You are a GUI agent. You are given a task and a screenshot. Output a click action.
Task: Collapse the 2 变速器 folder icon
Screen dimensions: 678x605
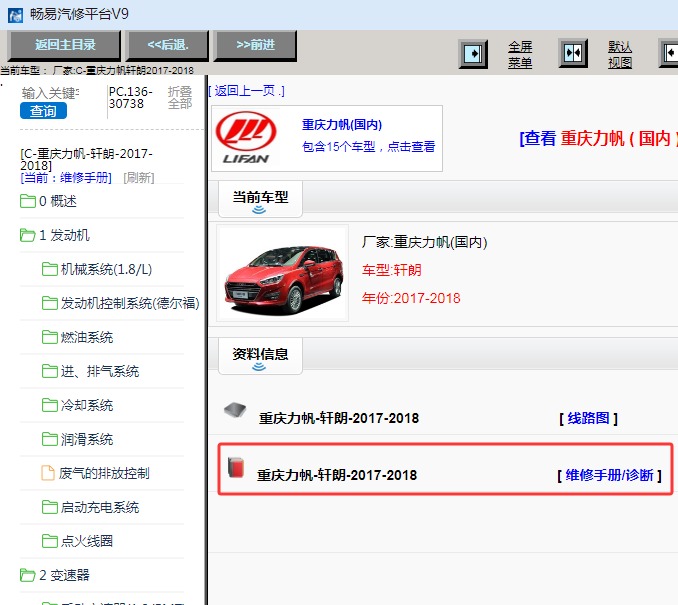coord(28,575)
